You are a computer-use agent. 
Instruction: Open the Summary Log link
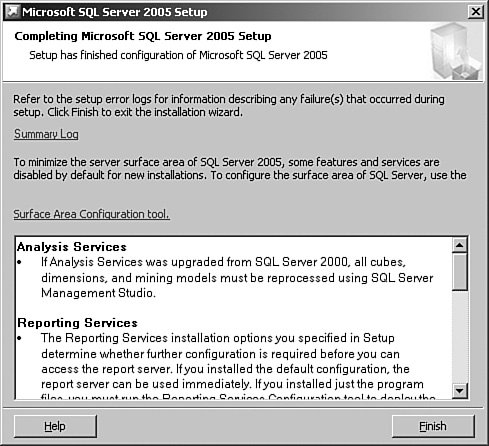(x=46, y=134)
